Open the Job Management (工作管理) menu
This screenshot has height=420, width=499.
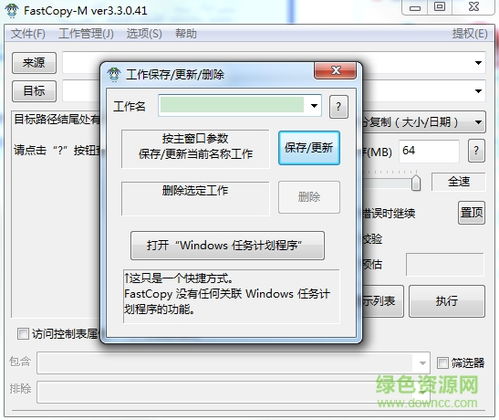(86, 34)
